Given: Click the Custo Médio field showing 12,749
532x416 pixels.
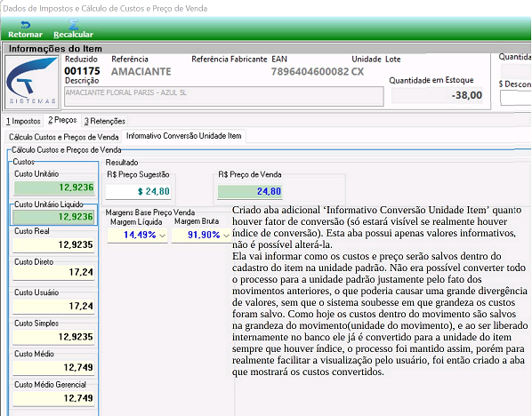Looking at the screenshot, I should (x=53, y=367).
